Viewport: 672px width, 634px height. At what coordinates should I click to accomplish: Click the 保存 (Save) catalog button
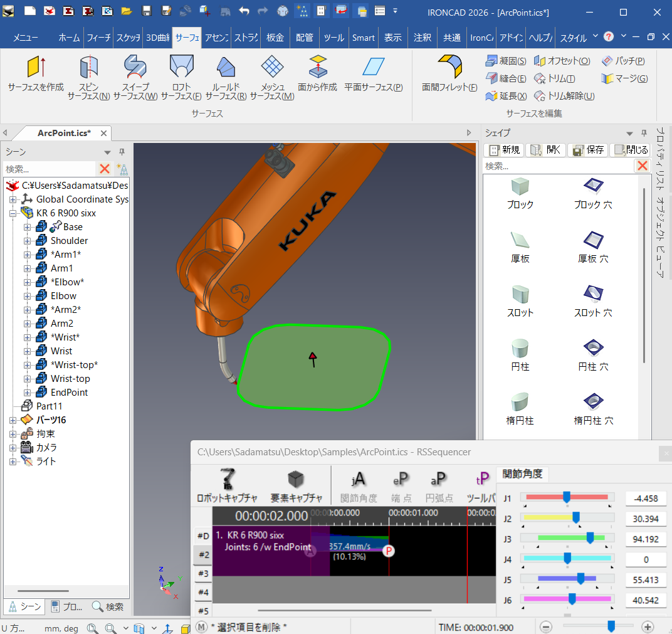[x=588, y=150]
